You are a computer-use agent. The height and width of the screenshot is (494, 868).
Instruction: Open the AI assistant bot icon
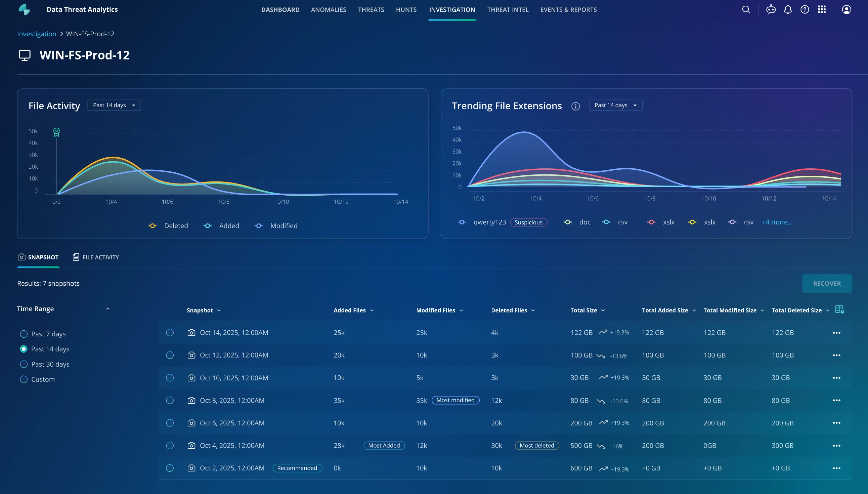coord(771,9)
